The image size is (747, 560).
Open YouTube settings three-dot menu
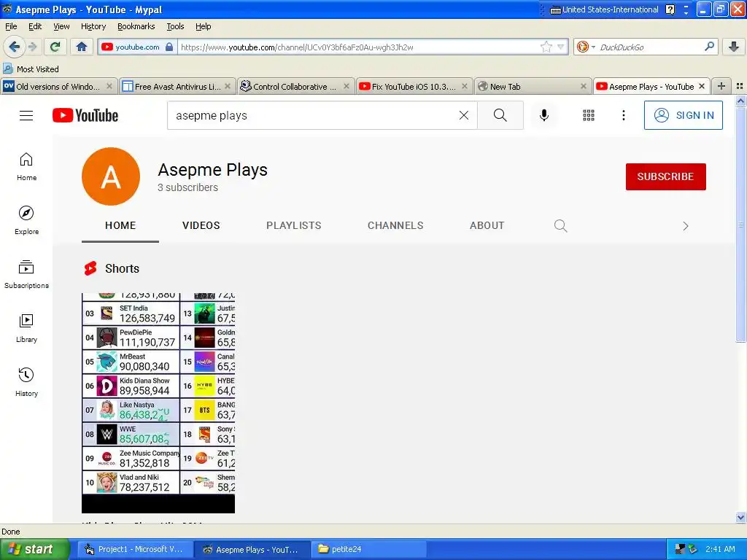(623, 115)
